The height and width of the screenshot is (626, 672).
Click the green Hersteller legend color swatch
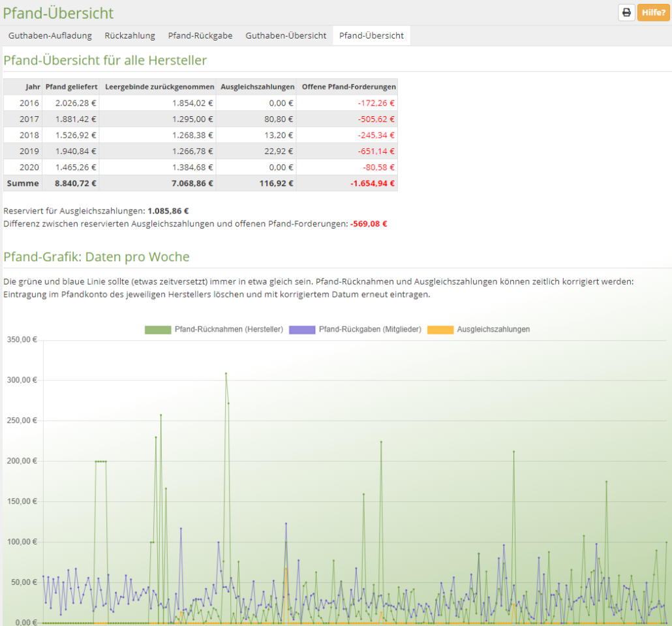(157, 330)
